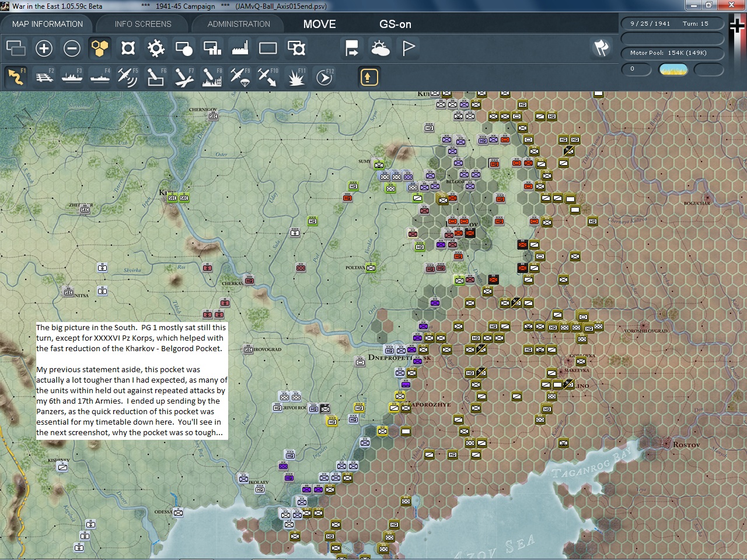Select the F10 air transfer icon

click(x=268, y=76)
